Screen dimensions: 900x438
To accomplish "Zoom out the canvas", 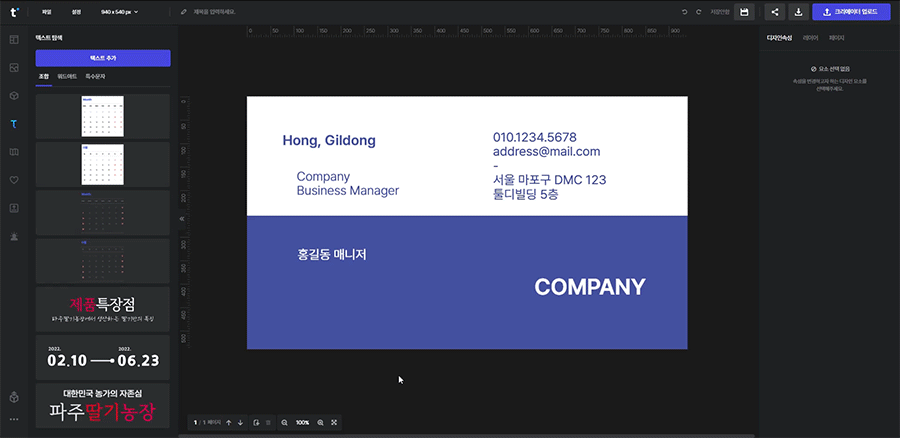I will 284,423.
